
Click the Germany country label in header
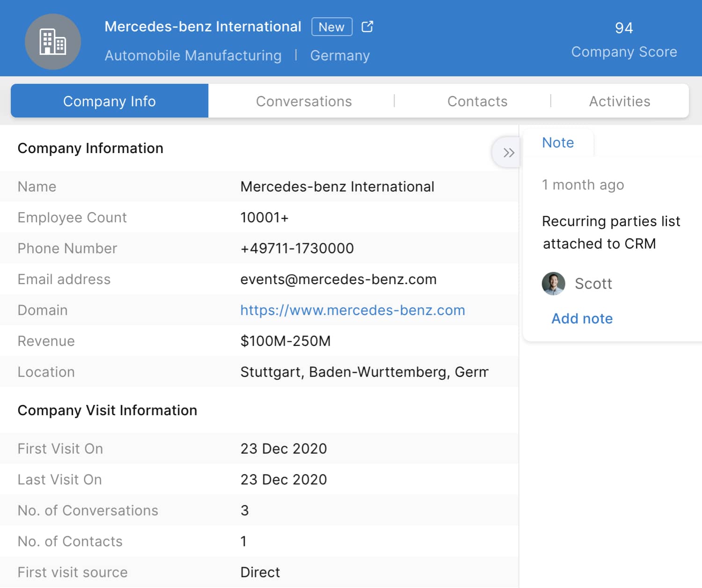point(340,56)
